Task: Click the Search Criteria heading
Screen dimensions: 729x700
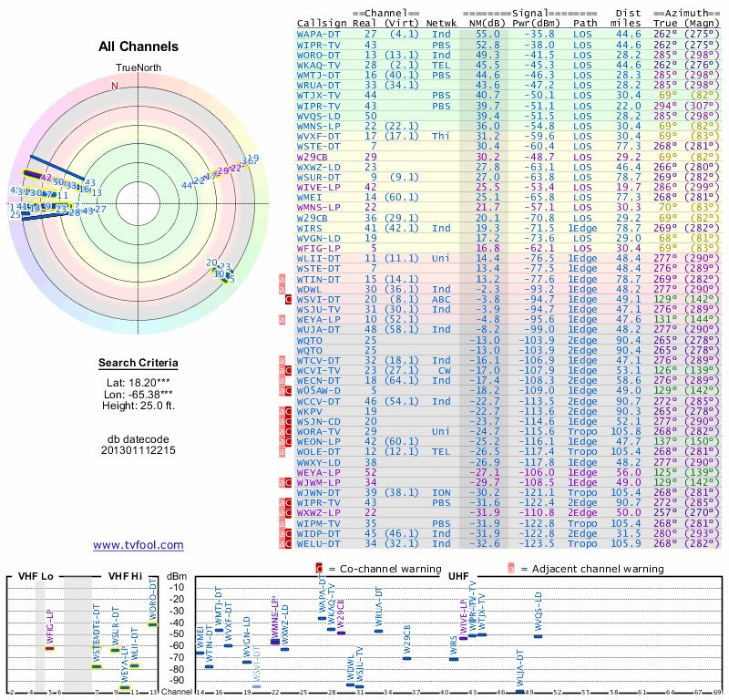Action: [139, 363]
